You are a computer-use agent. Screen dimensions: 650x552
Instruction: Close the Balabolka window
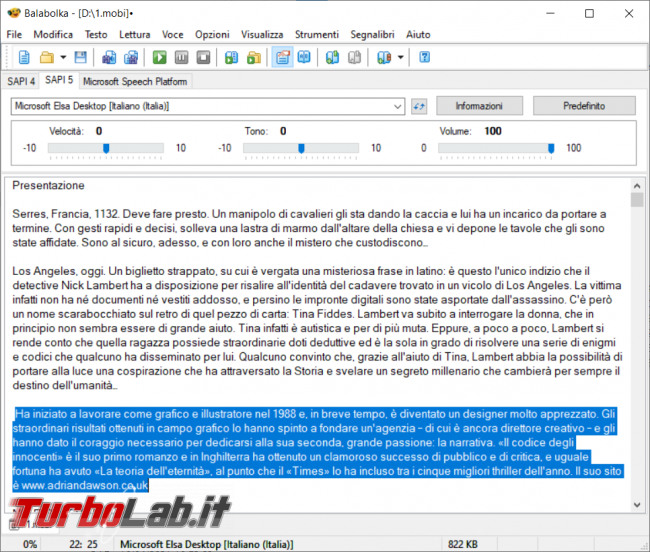point(629,13)
